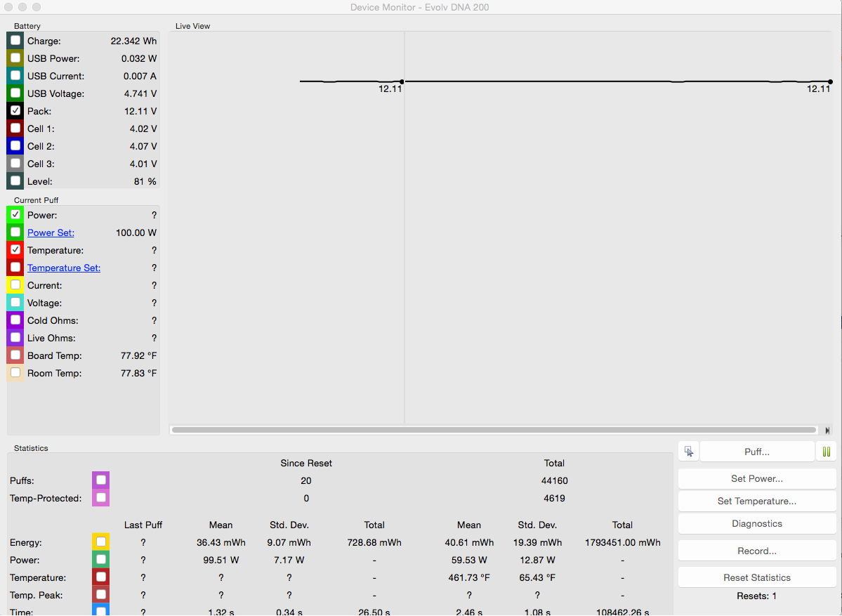Toggle the Energy statistics checkbox
This screenshot has width=842, height=616.
pyautogui.click(x=101, y=542)
